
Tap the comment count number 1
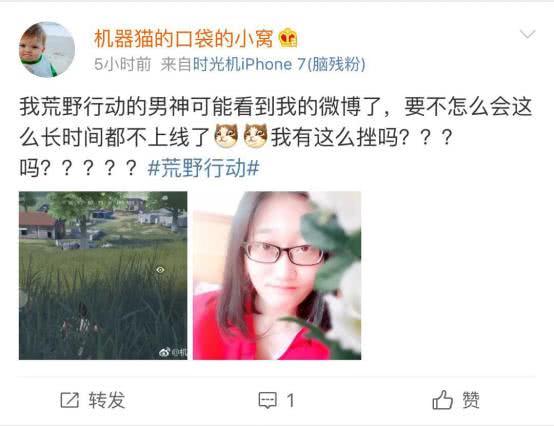290,400
